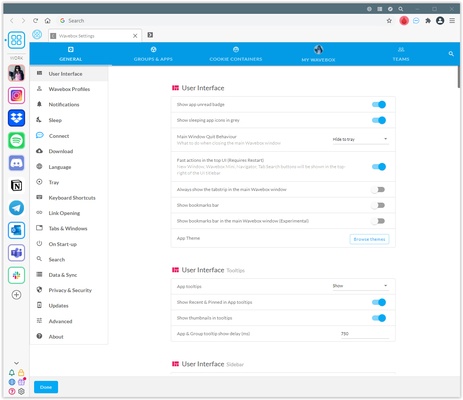Image resolution: width=463 pixels, height=400 pixels.
Task: Open Link Opening settings section
Action: coord(69,213)
